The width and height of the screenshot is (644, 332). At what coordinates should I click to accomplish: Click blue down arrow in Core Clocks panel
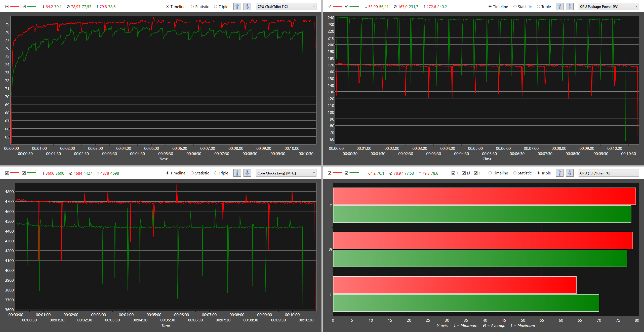tap(247, 173)
